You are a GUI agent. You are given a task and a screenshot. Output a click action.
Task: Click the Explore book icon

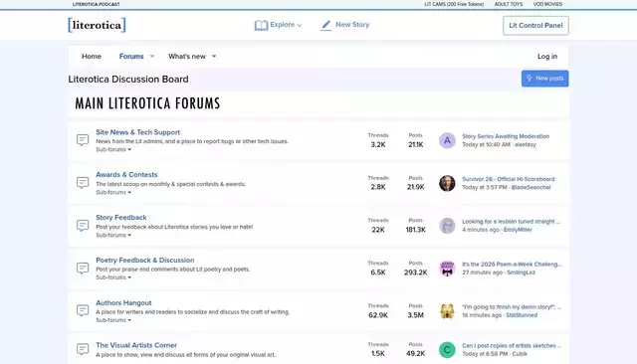click(x=261, y=25)
